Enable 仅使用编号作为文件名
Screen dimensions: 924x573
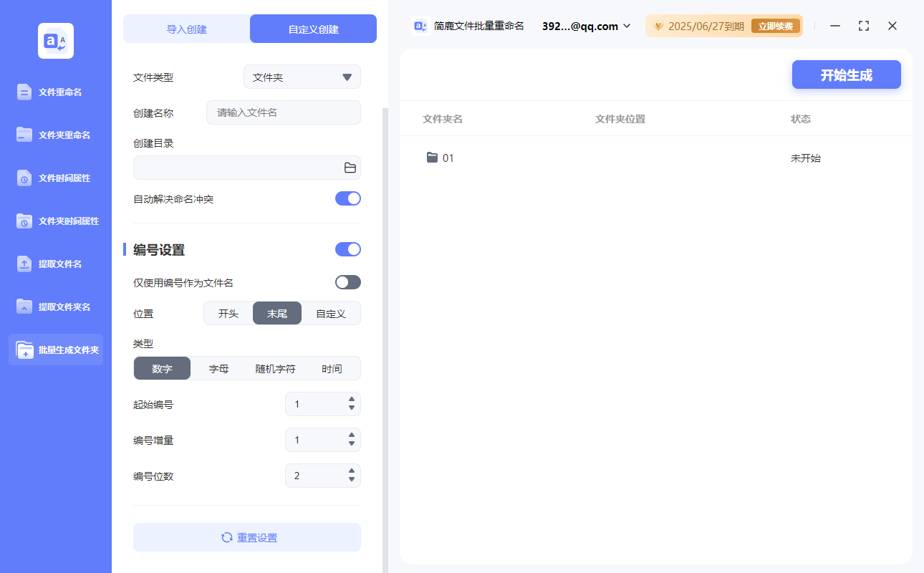348,282
